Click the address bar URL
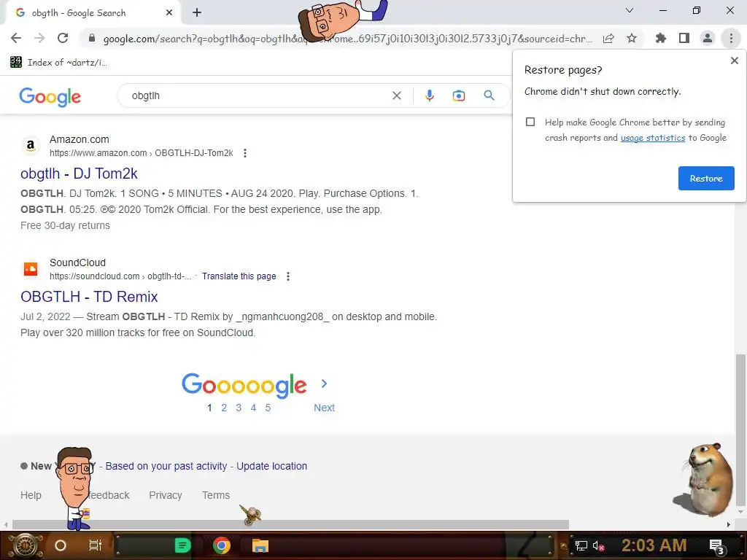Viewport: 747px width, 560px height. pos(348,39)
